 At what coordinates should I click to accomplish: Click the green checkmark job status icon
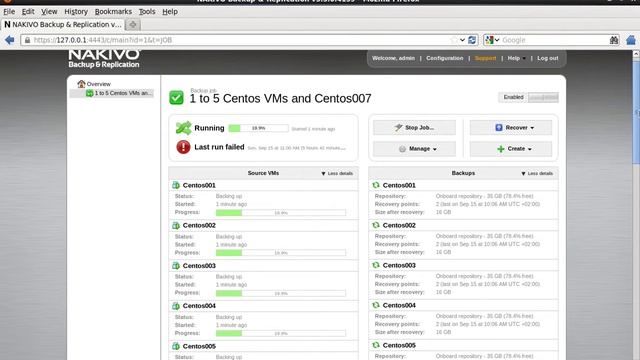coord(176,98)
